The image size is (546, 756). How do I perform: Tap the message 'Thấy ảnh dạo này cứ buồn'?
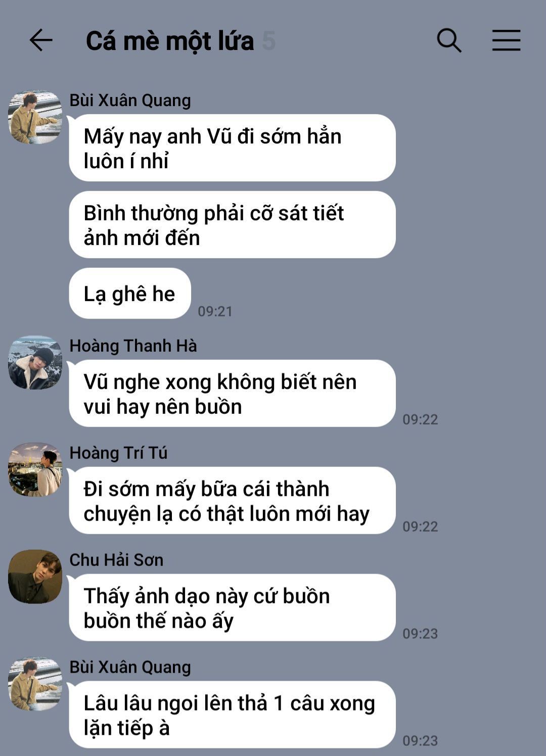tap(232, 608)
